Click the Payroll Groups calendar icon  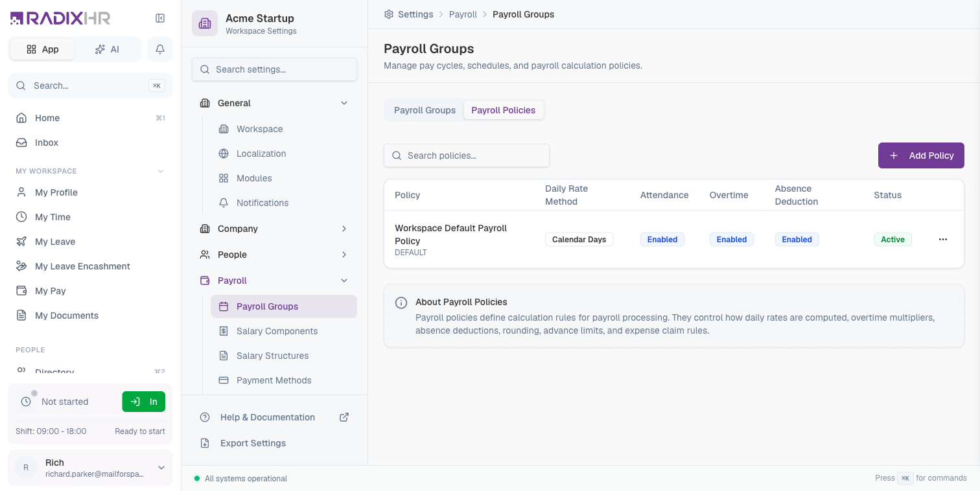coord(224,306)
